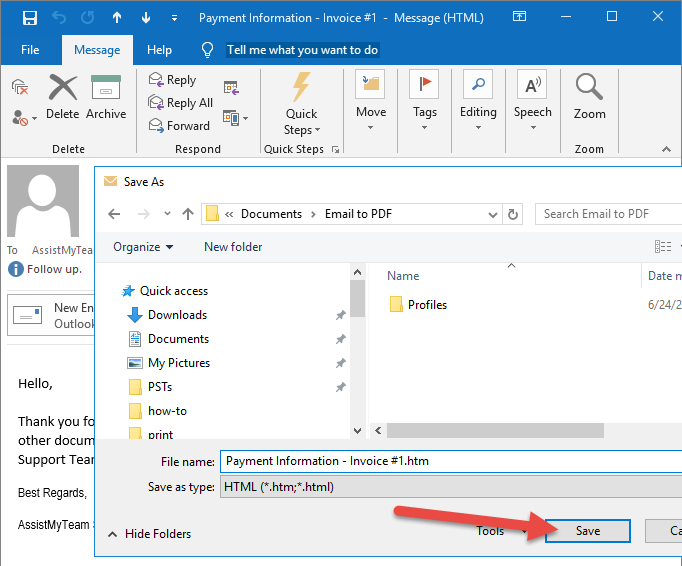
Task: Open the File tab
Action: point(30,50)
